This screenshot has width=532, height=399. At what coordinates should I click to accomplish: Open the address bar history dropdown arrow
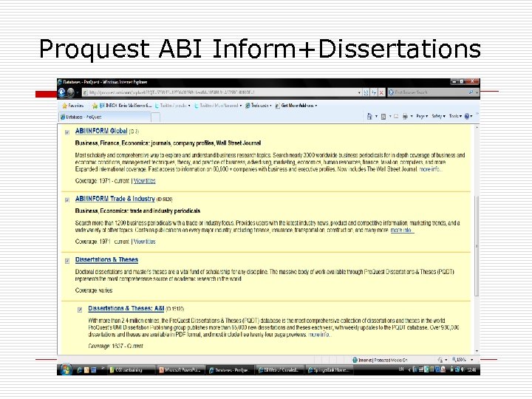pos(359,92)
